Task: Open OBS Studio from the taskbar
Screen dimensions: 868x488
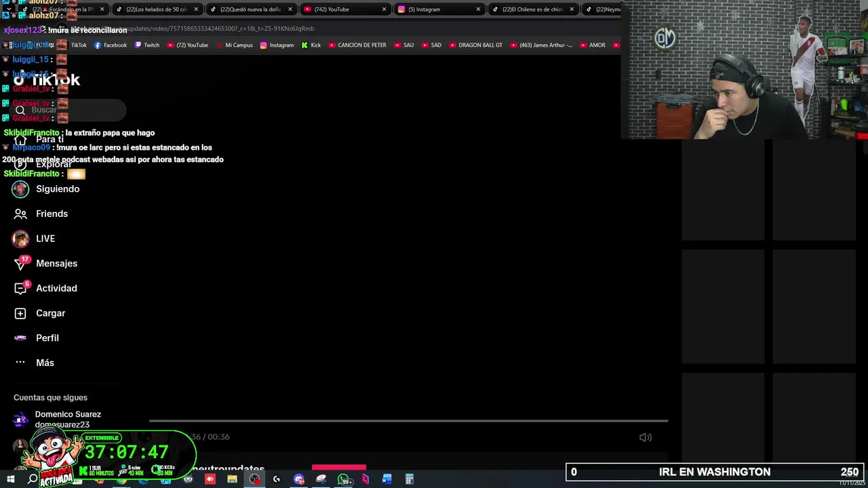Action: coord(254,479)
